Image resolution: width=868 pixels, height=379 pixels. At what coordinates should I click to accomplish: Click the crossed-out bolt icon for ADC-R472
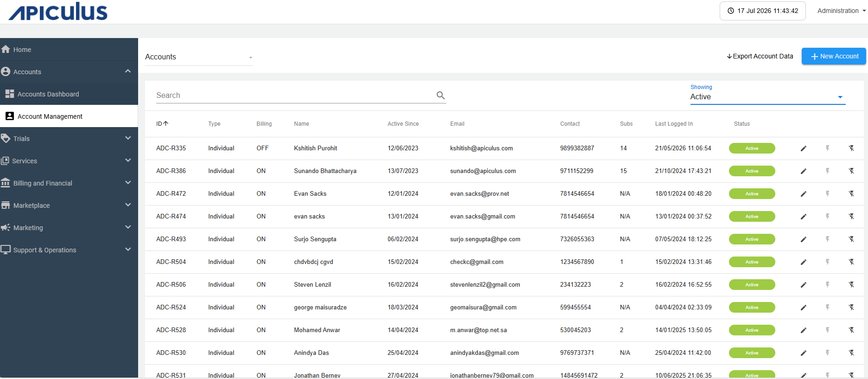(x=851, y=194)
